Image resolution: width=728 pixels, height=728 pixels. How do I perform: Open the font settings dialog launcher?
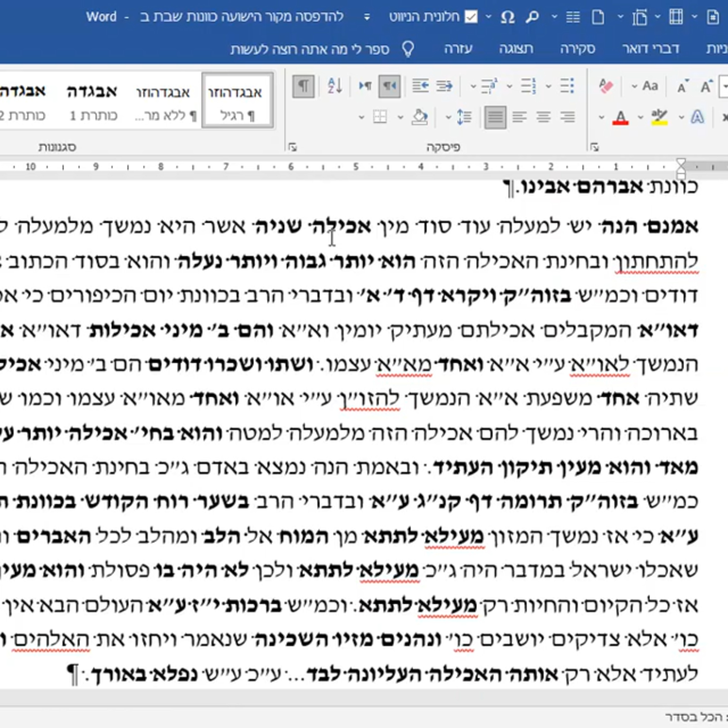(x=595, y=147)
